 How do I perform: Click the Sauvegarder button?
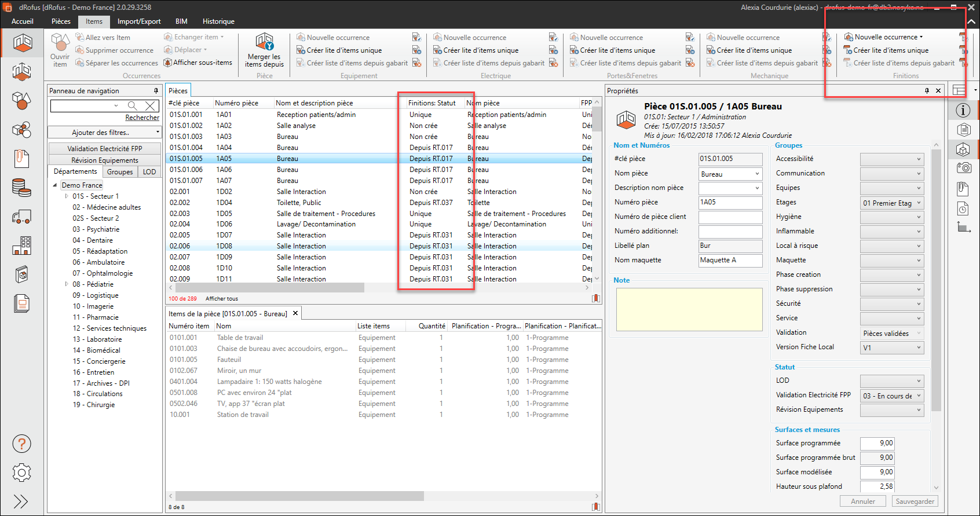[x=915, y=502]
